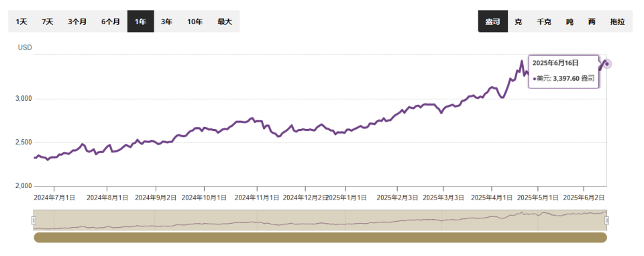
Task: Select the 两 weight unit
Action: [x=592, y=22]
